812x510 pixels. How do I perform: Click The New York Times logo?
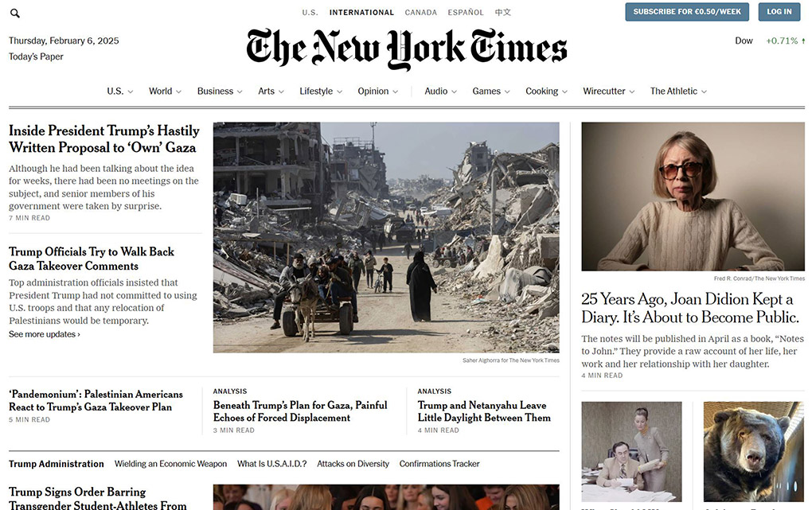tap(407, 49)
